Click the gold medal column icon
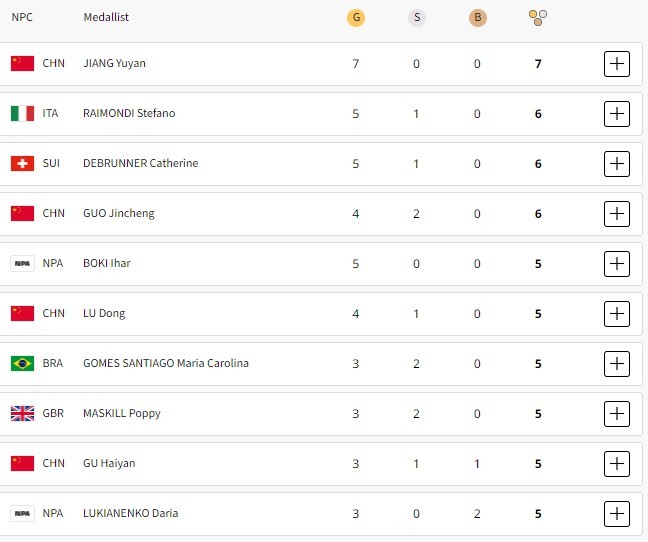 pos(355,17)
